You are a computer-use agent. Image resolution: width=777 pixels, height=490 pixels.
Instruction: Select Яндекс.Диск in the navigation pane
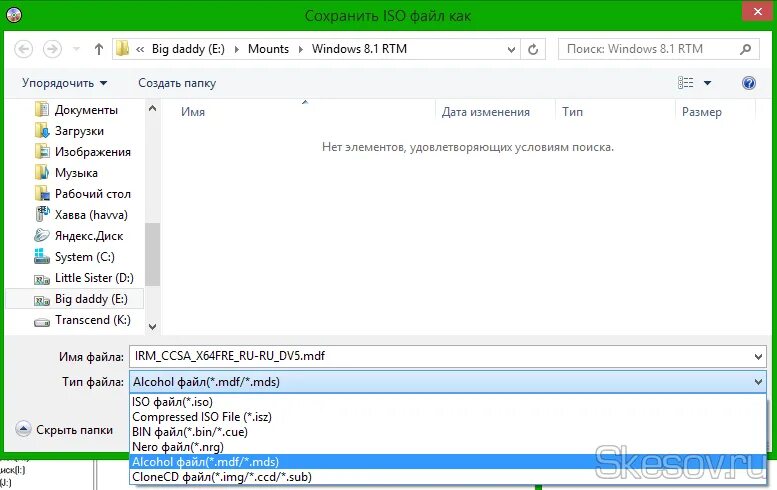pos(89,236)
